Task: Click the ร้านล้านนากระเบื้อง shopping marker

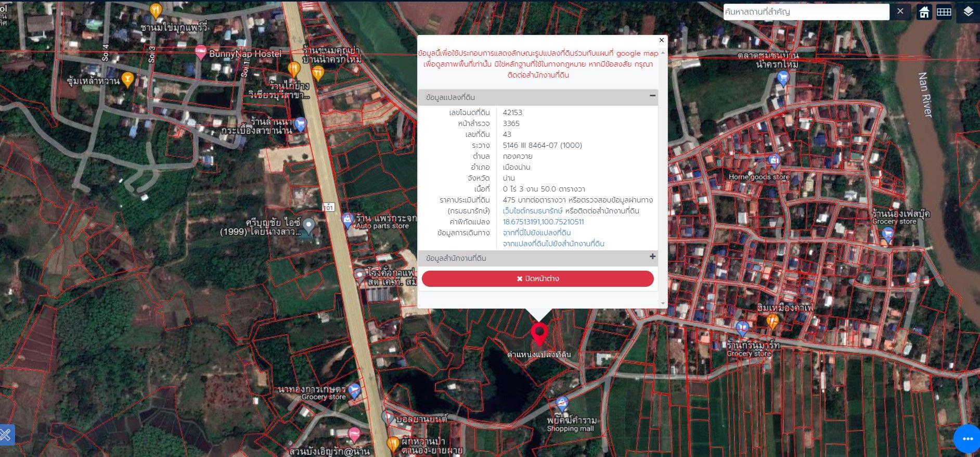Action: [300, 124]
